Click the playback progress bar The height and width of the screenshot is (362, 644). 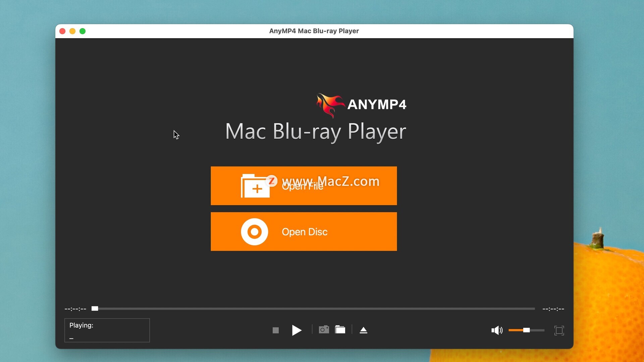click(x=313, y=309)
